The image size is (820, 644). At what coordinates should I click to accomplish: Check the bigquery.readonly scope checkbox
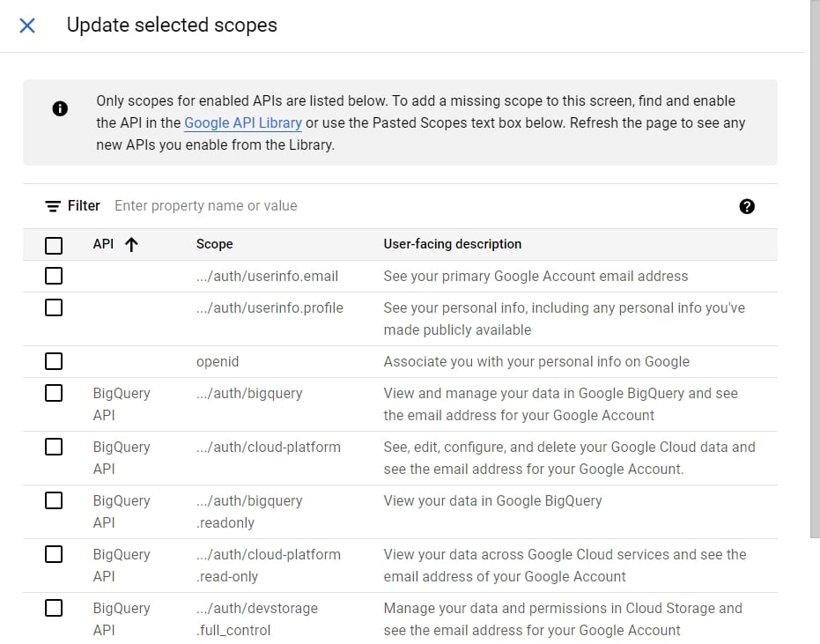point(54,500)
